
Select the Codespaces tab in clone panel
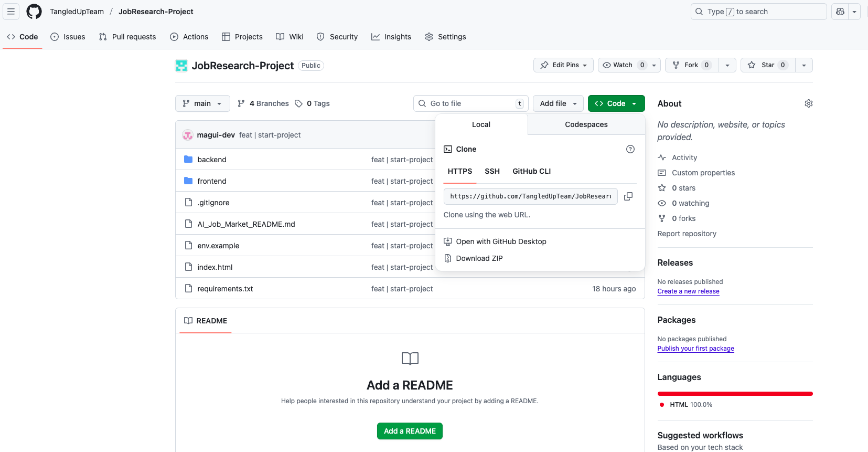pyautogui.click(x=586, y=124)
